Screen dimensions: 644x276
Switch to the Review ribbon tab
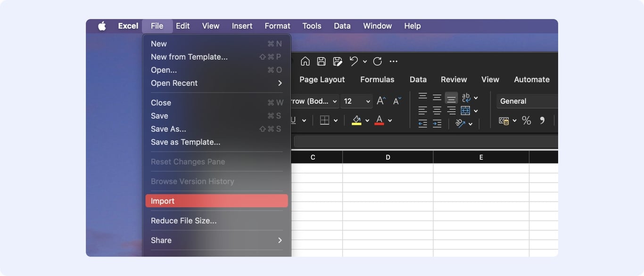tap(454, 80)
